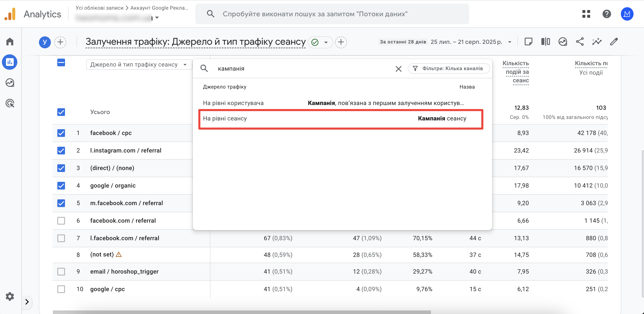Viewport: 644px width, 314px height.
Task: Click the email / horoshop_trigger dimension value
Action: tap(124, 271)
